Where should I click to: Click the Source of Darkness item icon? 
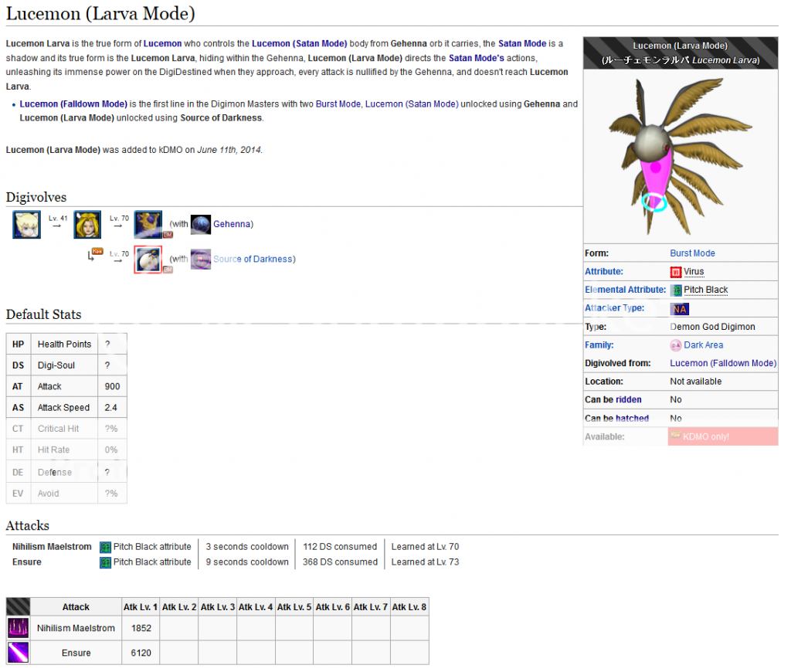click(201, 259)
